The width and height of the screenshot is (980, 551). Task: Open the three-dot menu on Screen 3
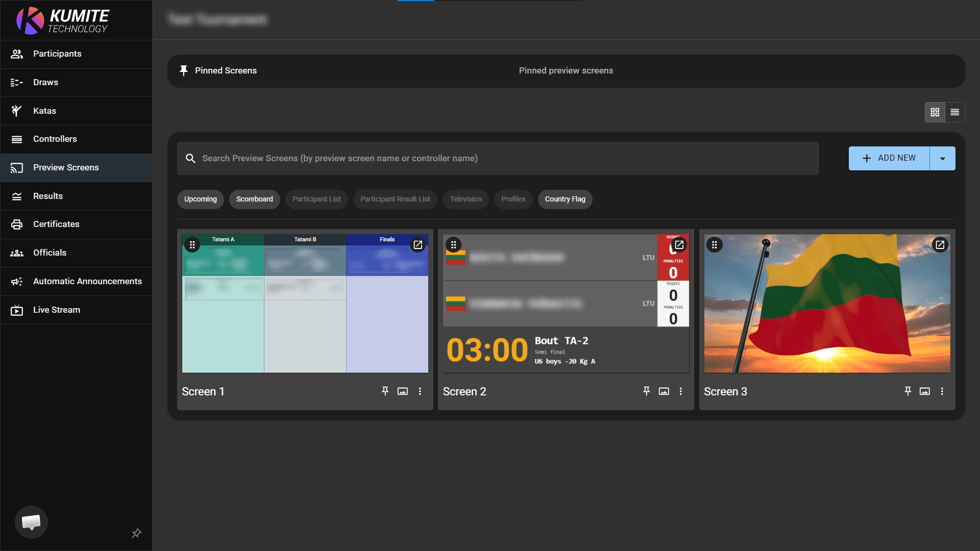pos(942,391)
